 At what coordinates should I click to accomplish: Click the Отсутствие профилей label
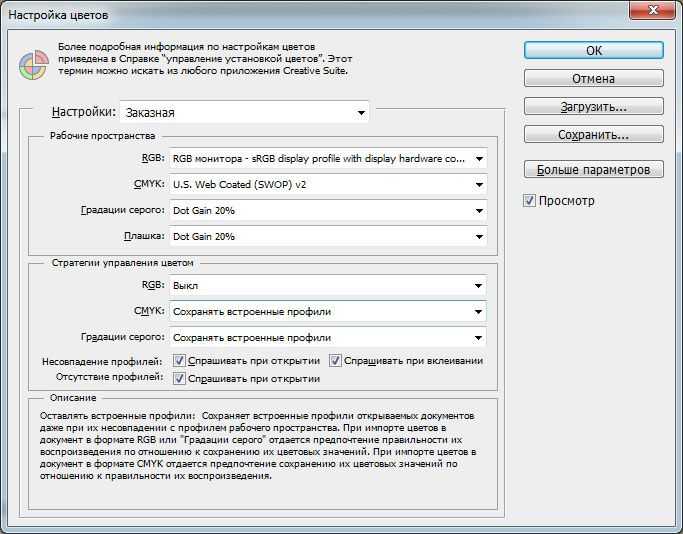(x=109, y=377)
